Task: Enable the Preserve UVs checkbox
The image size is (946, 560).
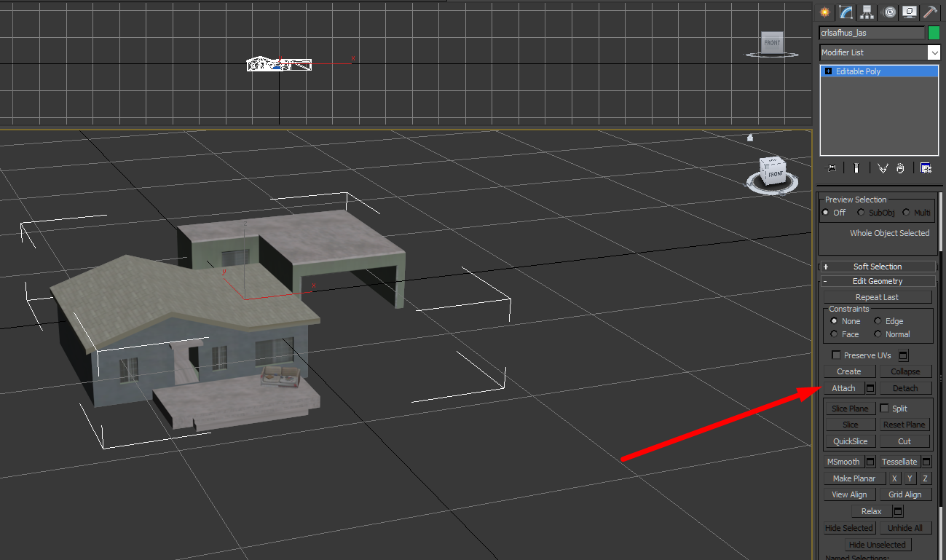Action: pos(837,355)
